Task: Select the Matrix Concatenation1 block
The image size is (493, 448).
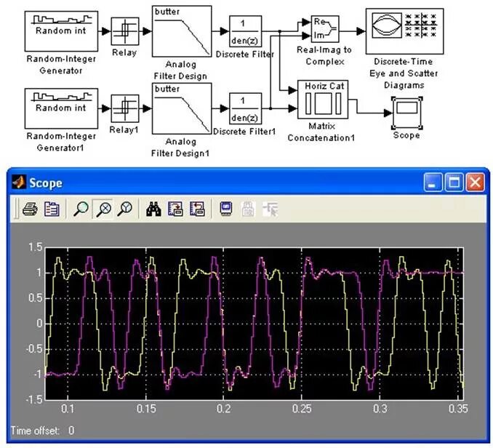Action: pos(323,100)
